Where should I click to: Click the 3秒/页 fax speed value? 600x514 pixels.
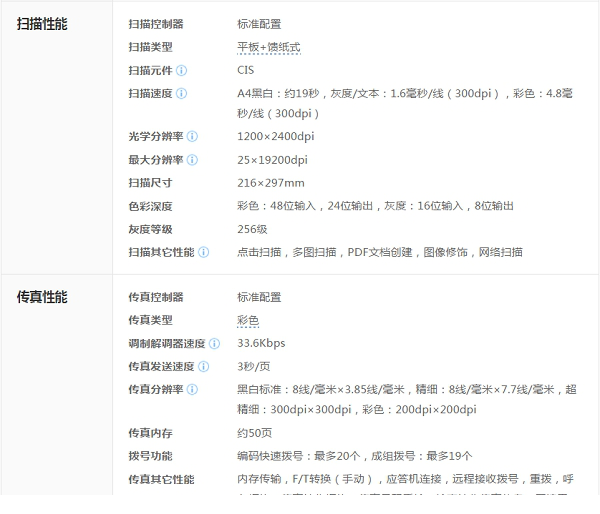point(253,367)
